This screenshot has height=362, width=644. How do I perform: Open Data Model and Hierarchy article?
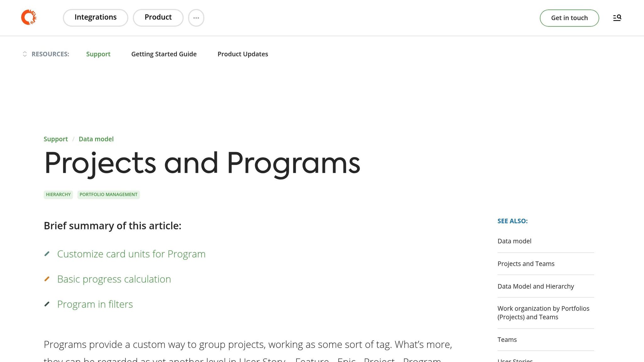coord(536,286)
